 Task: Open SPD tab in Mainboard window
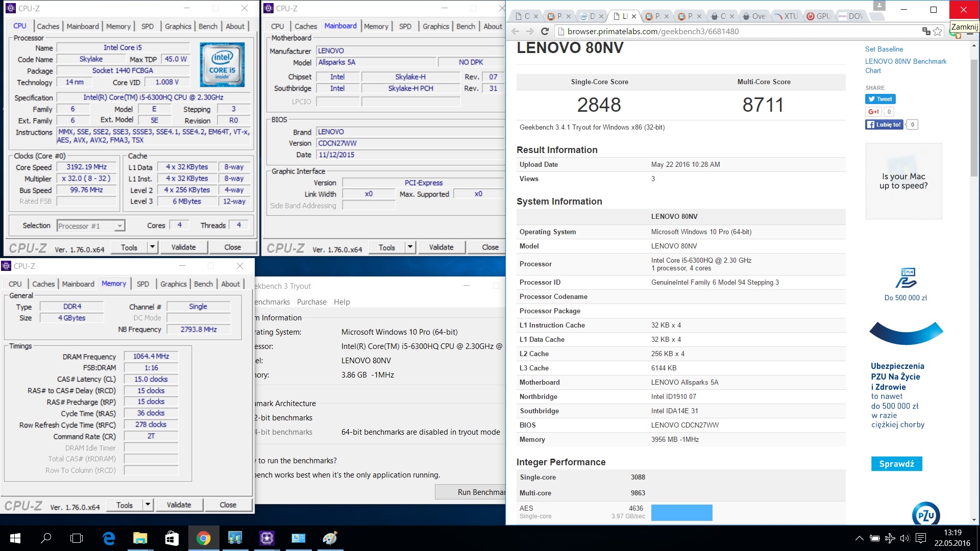coord(405,27)
